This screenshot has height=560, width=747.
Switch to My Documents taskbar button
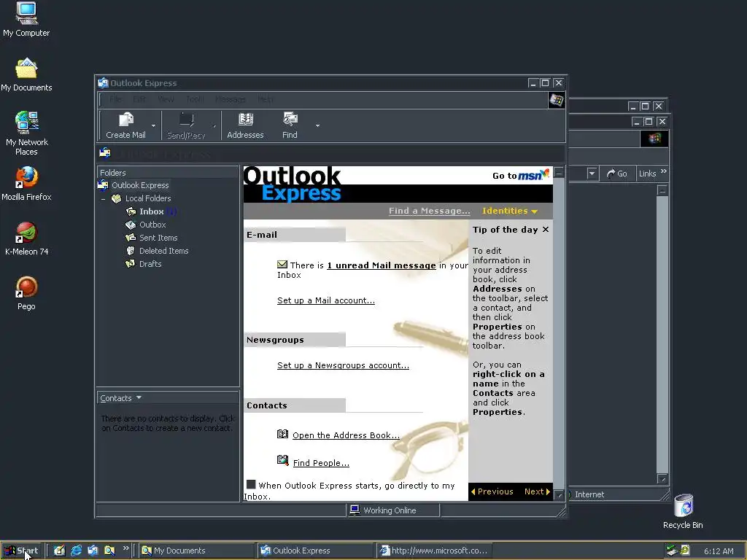[x=197, y=551]
